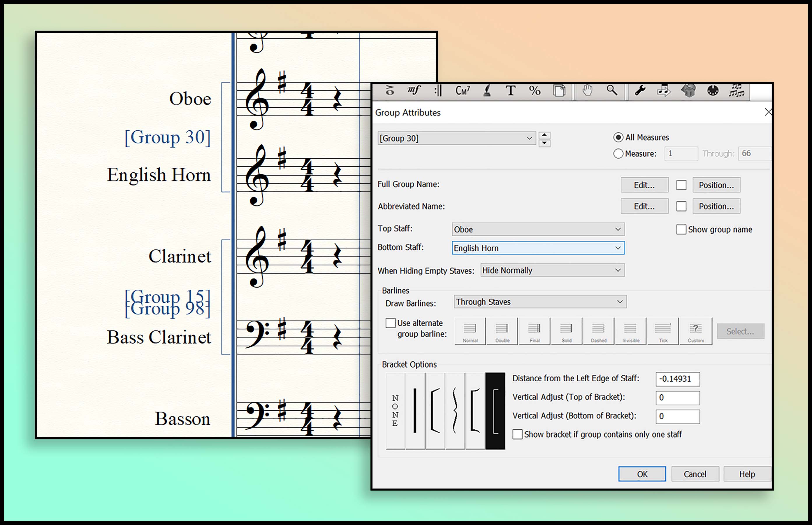Select the curly brace bracket style
The height and width of the screenshot is (525, 812).
point(455,411)
